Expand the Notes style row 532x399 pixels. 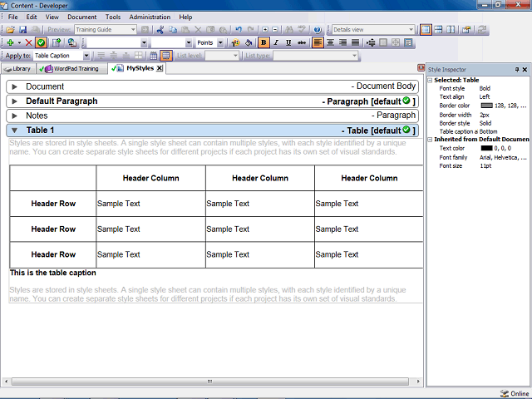[x=15, y=116]
